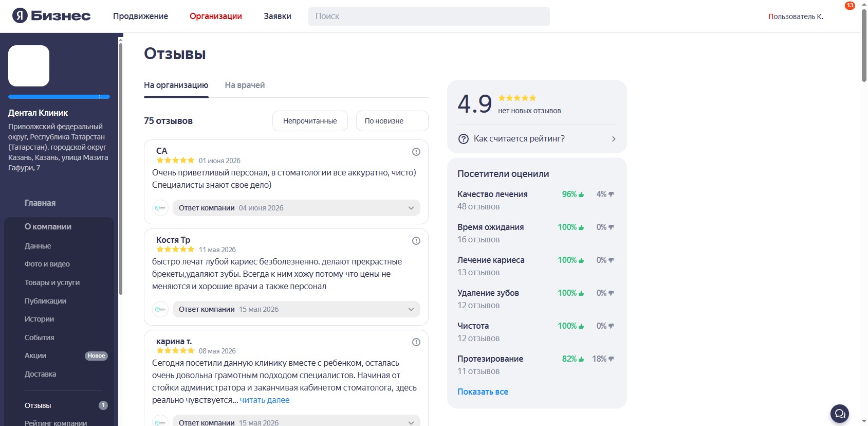Click Показать все link
The width and height of the screenshot is (868, 426).
click(x=483, y=392)
